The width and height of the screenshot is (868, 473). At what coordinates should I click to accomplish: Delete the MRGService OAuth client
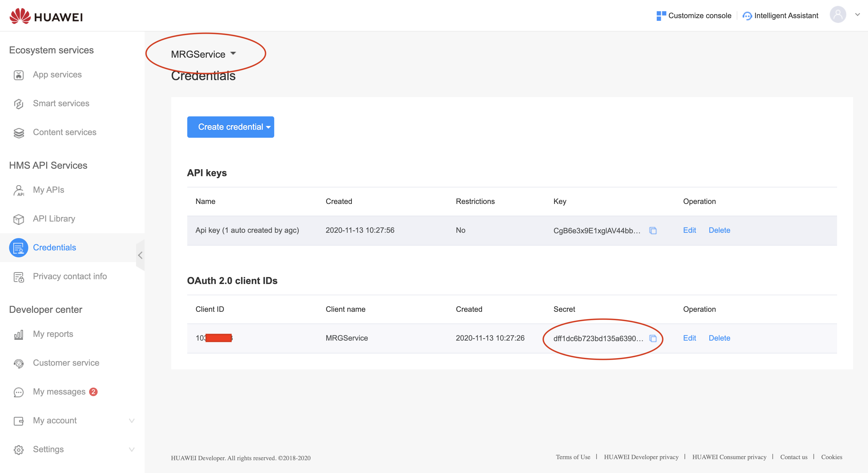click(x=719, y=338)
